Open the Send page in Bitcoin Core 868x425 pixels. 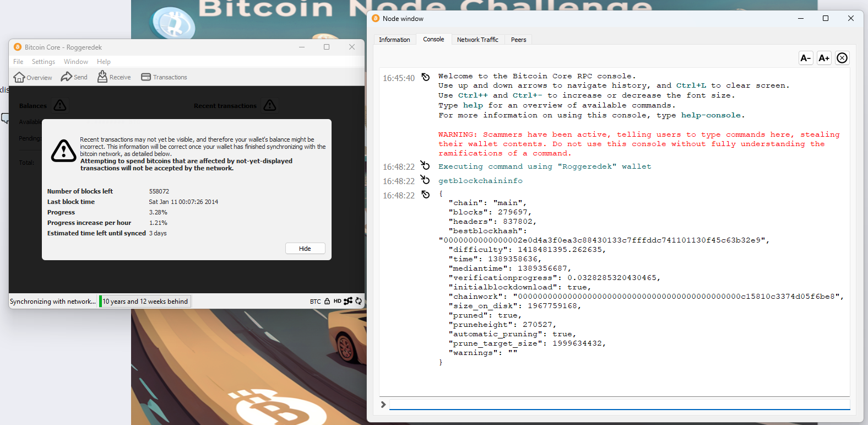pyautogui.click(x=74, y=77)
